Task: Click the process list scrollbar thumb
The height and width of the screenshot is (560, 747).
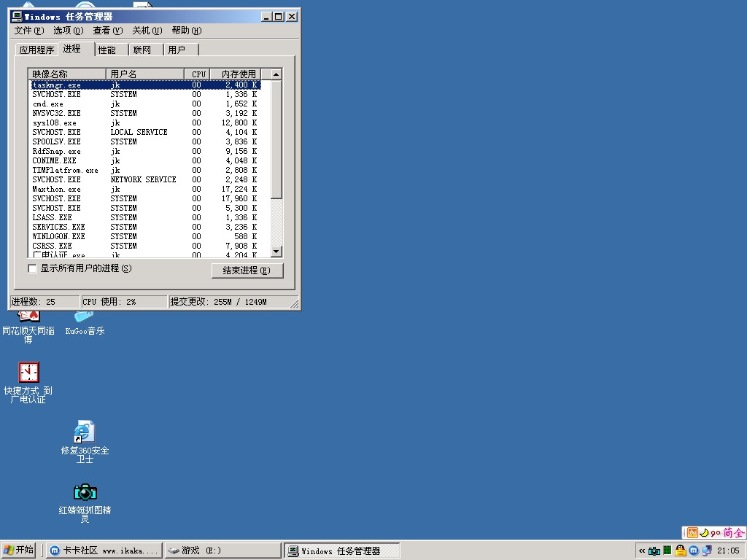Action: click(x=276, y=139)
